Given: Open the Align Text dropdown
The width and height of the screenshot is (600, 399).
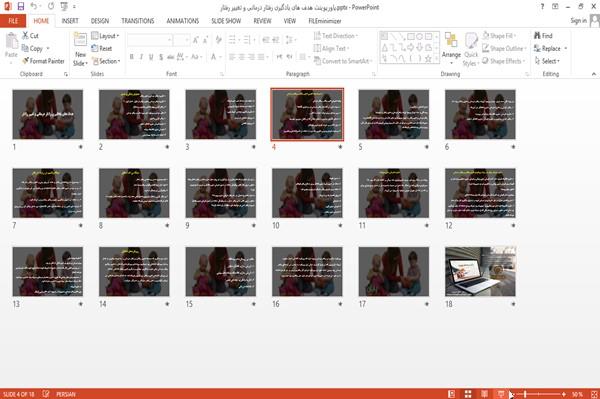Looking at the screenshot, I should click(x=331, y=48).
